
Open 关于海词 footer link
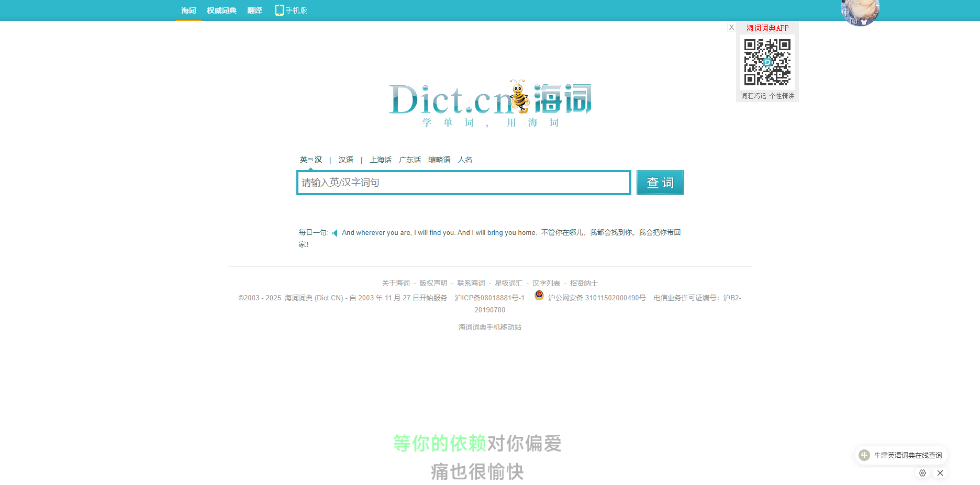pos(396,283)
